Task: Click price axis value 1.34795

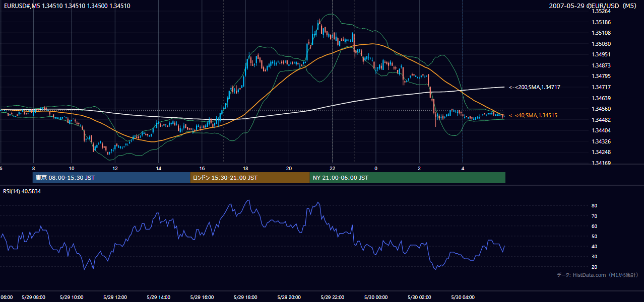Action: [601, 77]
